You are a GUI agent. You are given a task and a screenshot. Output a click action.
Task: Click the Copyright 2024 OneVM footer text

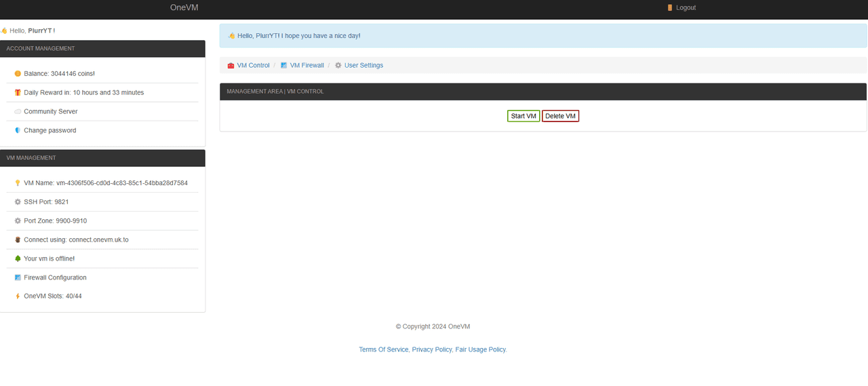433,326
